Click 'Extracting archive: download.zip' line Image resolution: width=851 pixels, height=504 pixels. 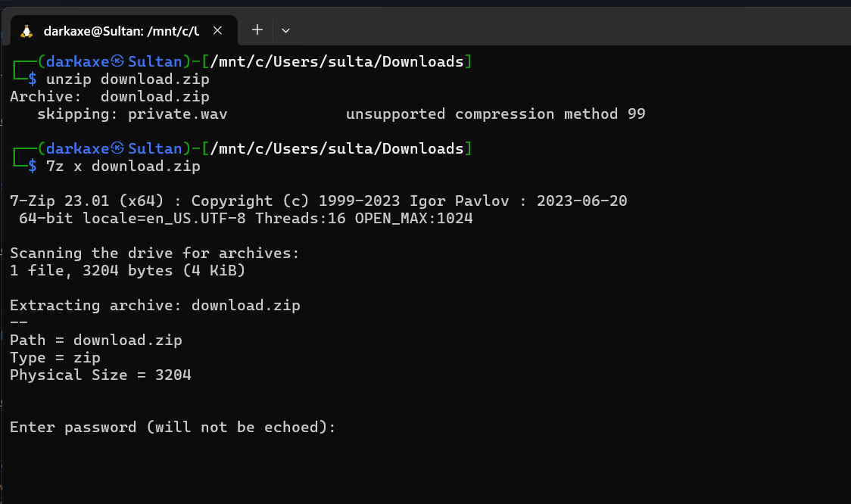(x=154, y=306)
